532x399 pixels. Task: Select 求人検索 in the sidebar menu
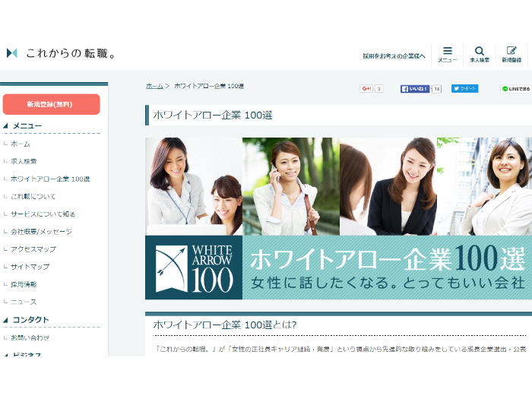point(24,161)
